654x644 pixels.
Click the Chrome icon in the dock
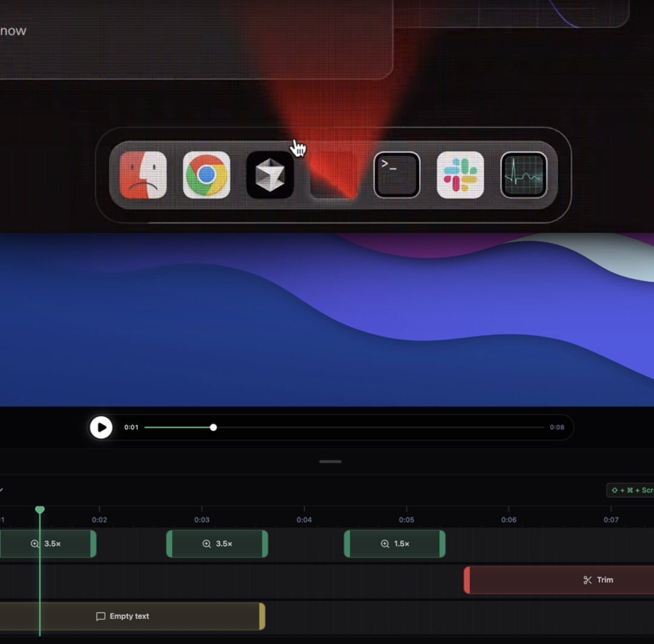pos(206,175)
